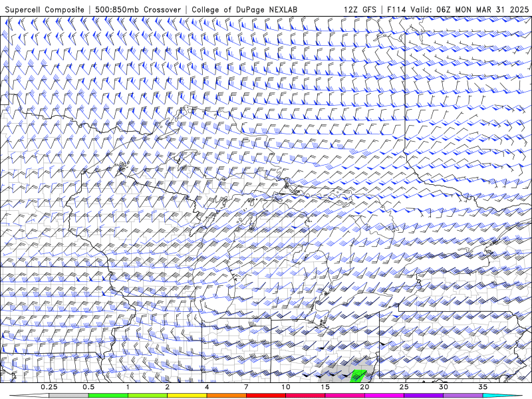Image resolution: width=532 pixels, height=399 pixels.
Task: Click the green shaded supercell area on the map
Action: 358,376
